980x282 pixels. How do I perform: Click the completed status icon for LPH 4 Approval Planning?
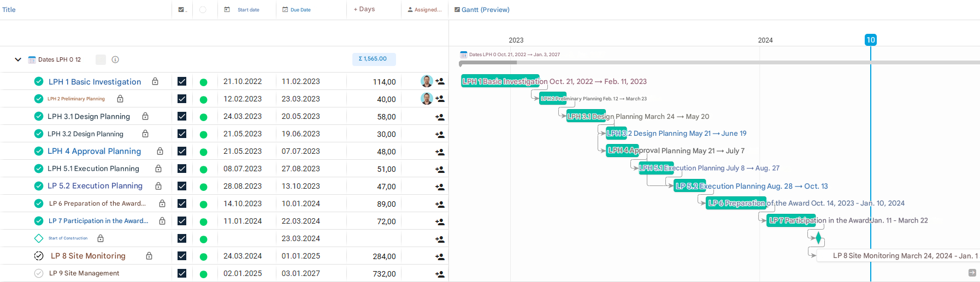click(x=39, y=151)
